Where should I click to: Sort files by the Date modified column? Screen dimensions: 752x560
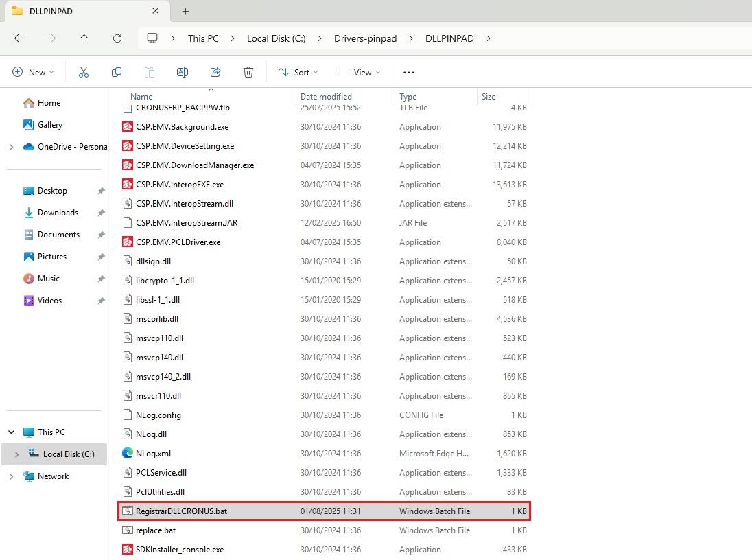pos(326,97)
